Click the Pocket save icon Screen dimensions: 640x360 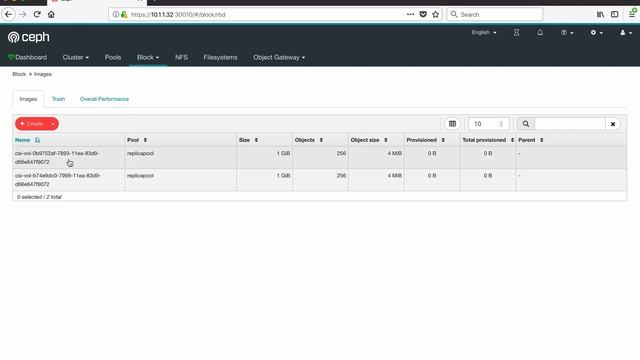coord(423,14)
